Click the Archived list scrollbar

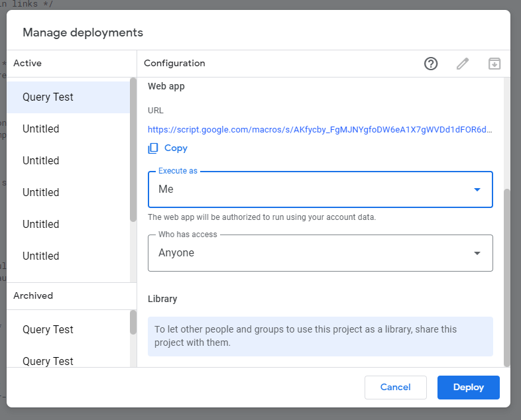click(133, 323)
